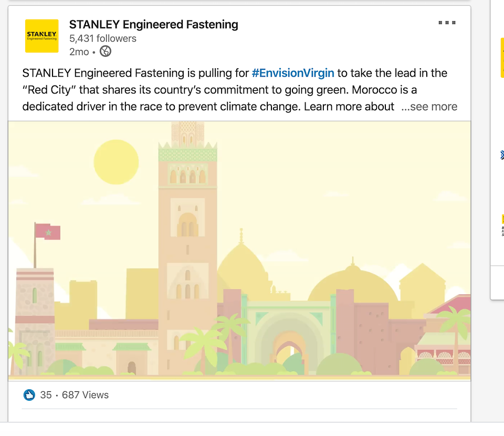The image size is (504, 436).
Task: Click the small yellow logo in right sidebar
Action: 502,219
